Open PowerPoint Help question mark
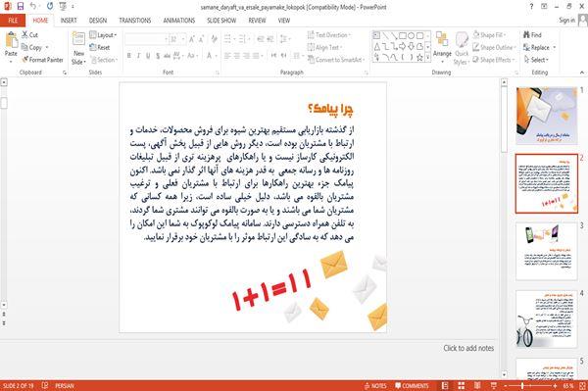Image resolution: width=588 pixels, height=391 pixels. 531,7
